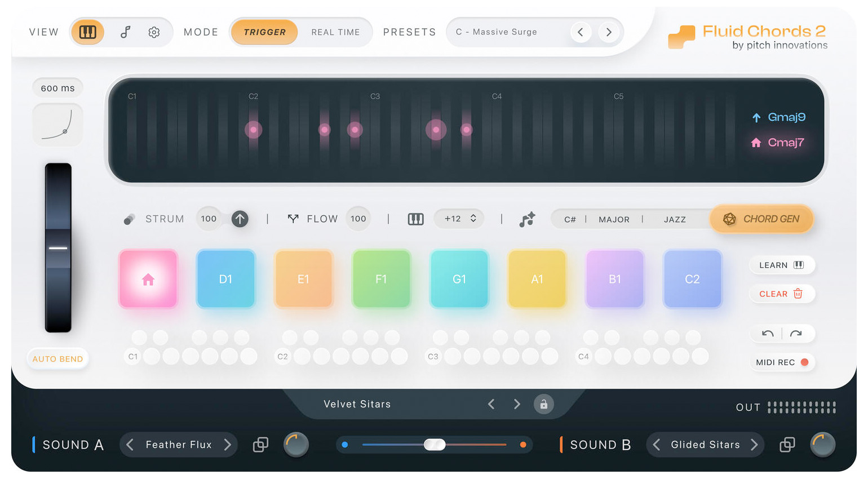Click the 600 ms bend time field

tap(57, 88)
